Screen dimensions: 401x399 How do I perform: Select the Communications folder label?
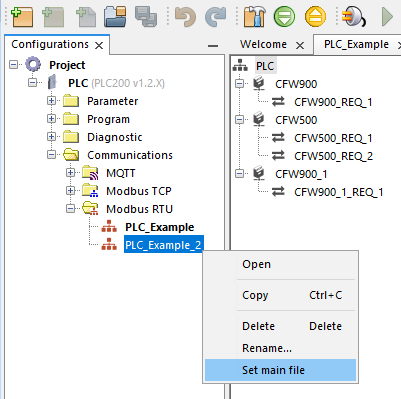click(x=130, y=155)
